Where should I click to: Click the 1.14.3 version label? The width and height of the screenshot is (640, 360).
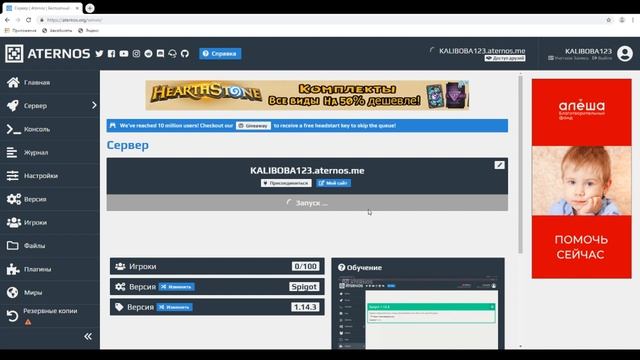tap(305, 307)
